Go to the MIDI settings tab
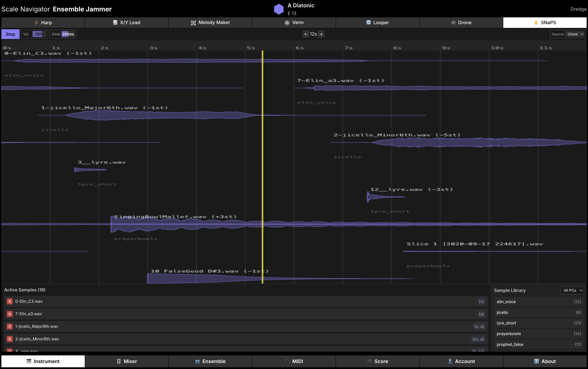Screen dimensions: 588x369 pyautogui.click(x=294, y=361)
